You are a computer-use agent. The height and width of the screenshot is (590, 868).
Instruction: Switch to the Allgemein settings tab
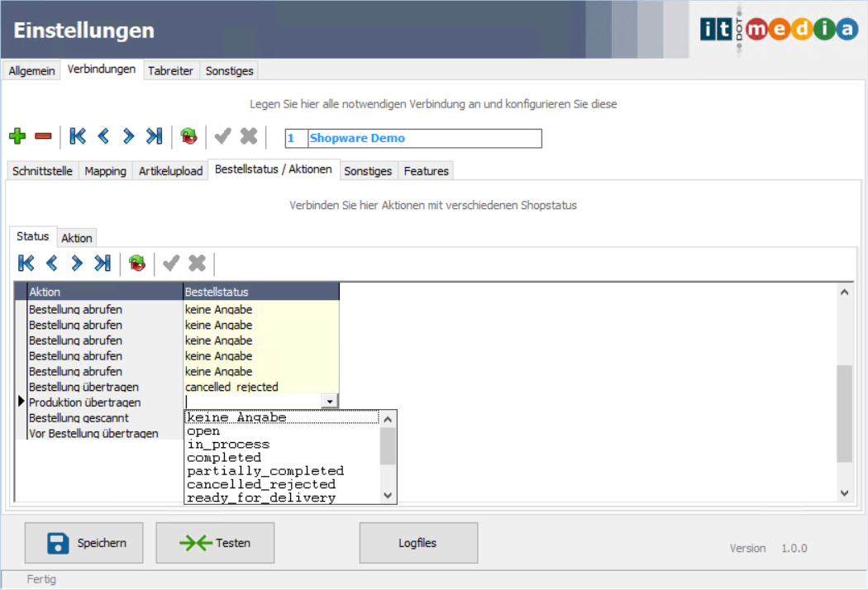pos(32,71)
